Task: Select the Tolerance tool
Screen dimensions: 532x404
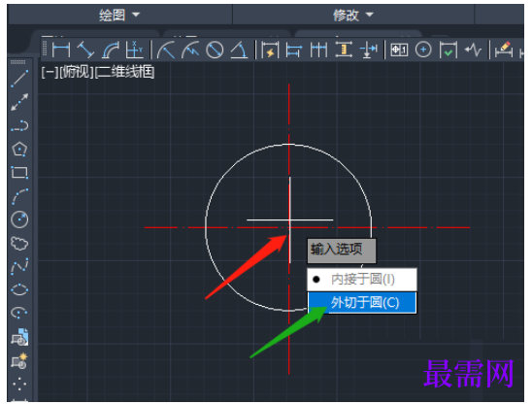Action: click(x=399, y=50)
